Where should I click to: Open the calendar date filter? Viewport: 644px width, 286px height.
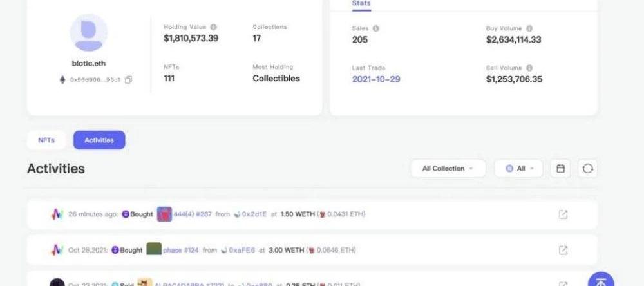560,169
